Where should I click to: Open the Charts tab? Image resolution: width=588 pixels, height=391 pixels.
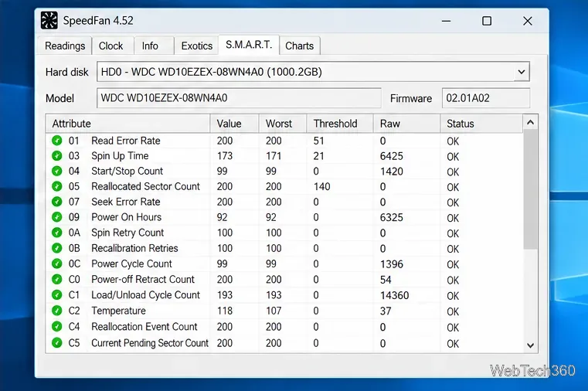click(x=299, y=46)
